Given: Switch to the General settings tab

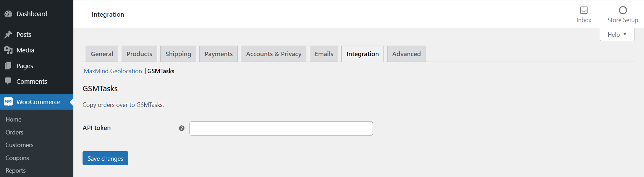Looking at the screenshot, I should coord(102,54).
